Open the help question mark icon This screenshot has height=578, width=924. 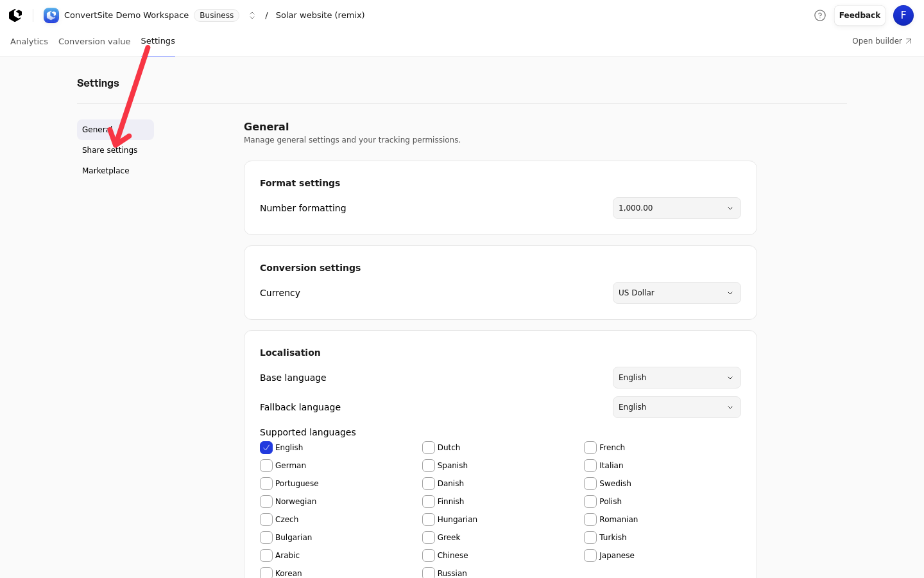pyautogui.click(x=820, y=15)
